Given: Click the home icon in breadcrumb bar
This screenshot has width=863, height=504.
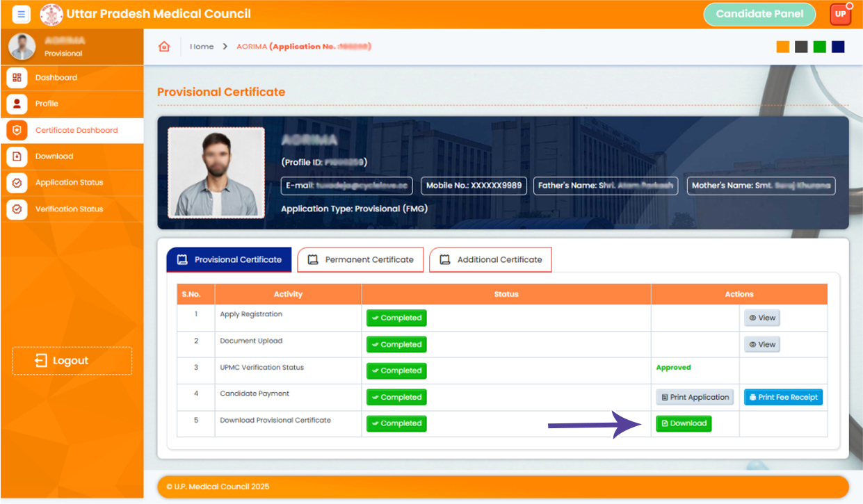Looking at the screenshot, I should coord(164,47).
